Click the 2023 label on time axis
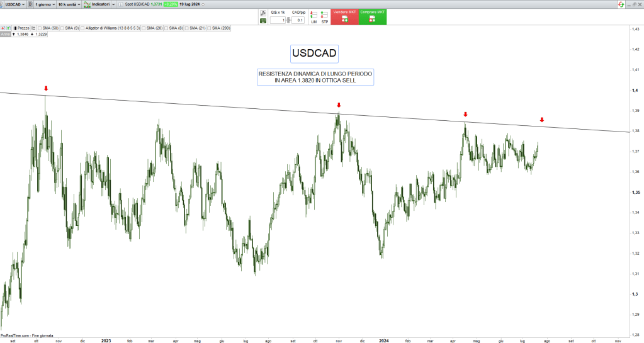The height and width of the screenshot is (343, 644). click(x=106, y=340)
